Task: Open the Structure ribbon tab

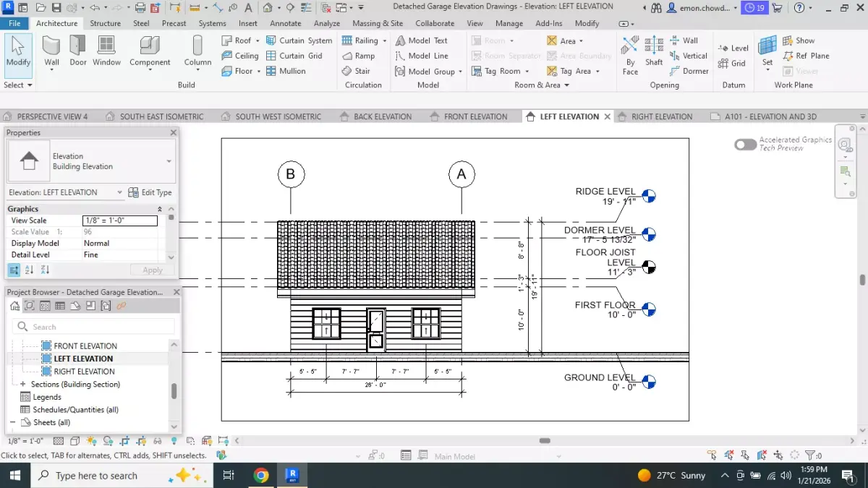Action: coord(106,23)
